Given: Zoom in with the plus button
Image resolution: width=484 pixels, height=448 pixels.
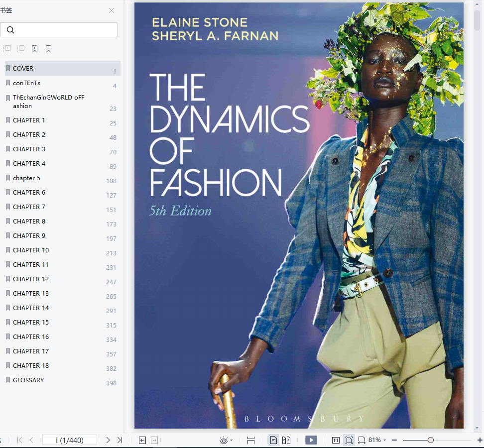Looking at the screenshot, I should click(480, 440).
